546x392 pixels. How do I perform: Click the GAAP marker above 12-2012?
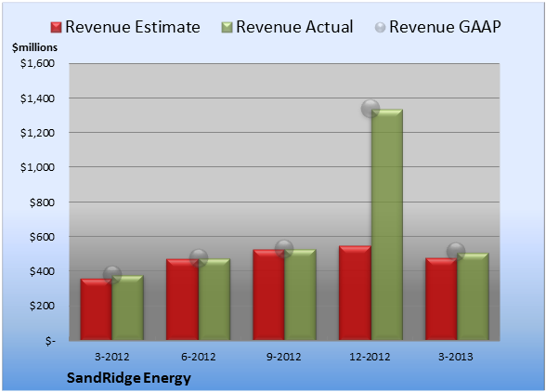click(x=370, y=109)
